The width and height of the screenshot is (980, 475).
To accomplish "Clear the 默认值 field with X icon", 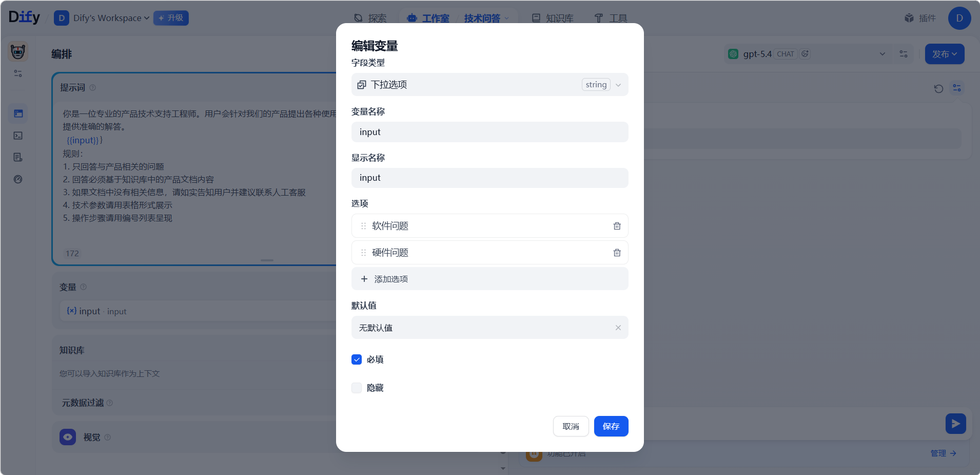I will pyautogui.click(x=618, y=328).
